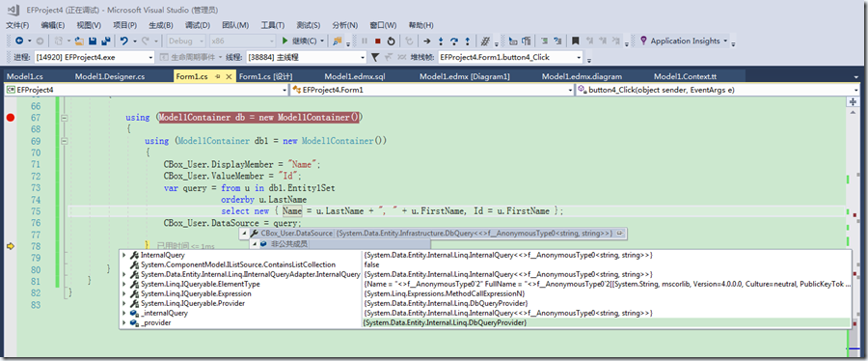Open the 生成(B) menu
Viewport: 868px width, 361px height.
coord(161,25)
